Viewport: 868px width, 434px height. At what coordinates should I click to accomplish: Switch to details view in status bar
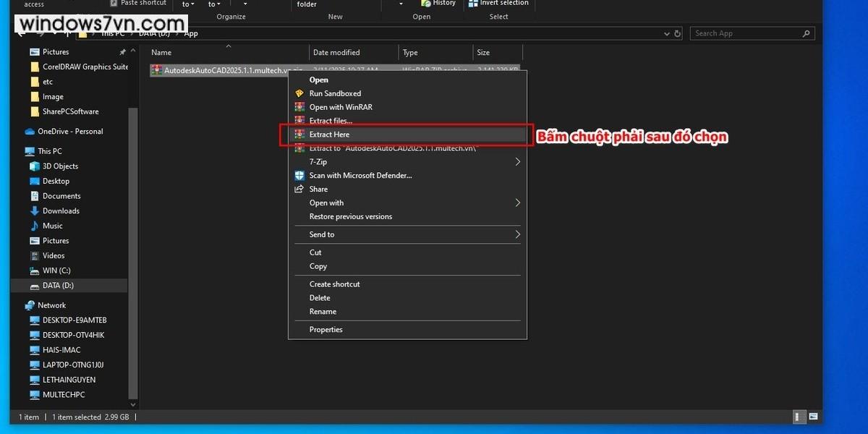tap(799, 417)
